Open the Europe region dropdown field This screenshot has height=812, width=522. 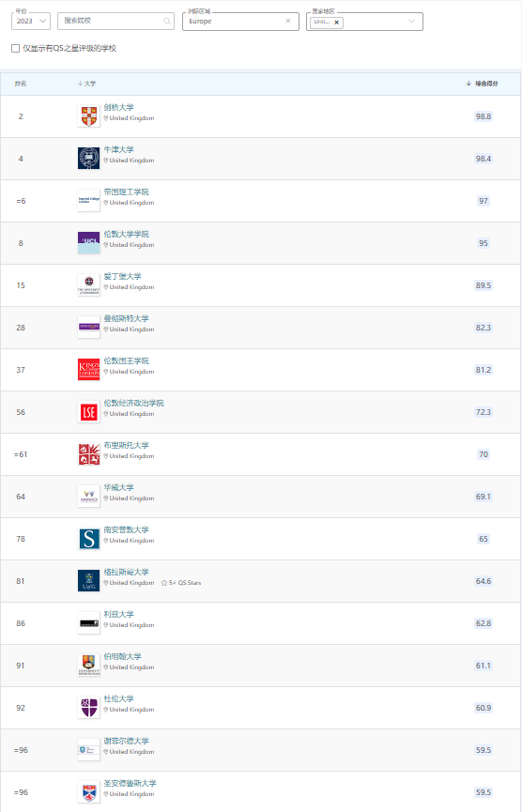point(240,22)
